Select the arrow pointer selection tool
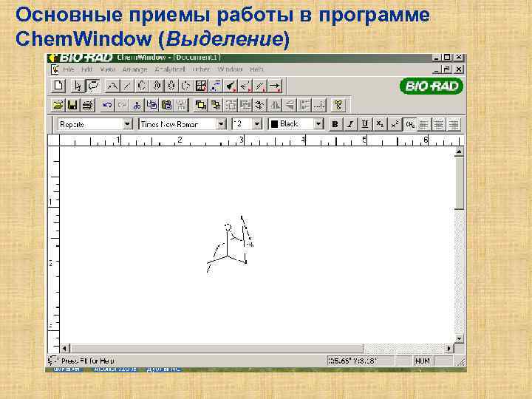Image resolution: width=532 pixels, height=399 pixels. pyautogui.click(x=78, y=86)
